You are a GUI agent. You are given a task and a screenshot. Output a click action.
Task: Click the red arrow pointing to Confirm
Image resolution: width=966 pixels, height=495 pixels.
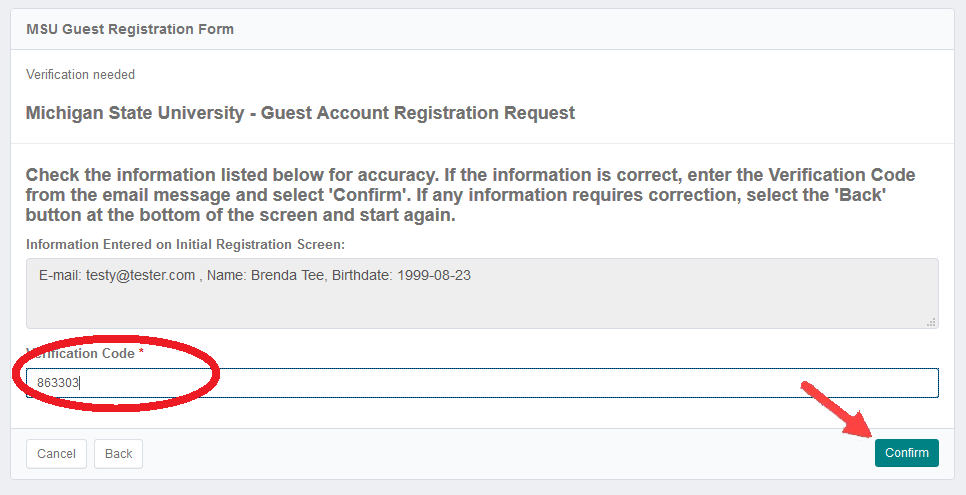point(835,411)
